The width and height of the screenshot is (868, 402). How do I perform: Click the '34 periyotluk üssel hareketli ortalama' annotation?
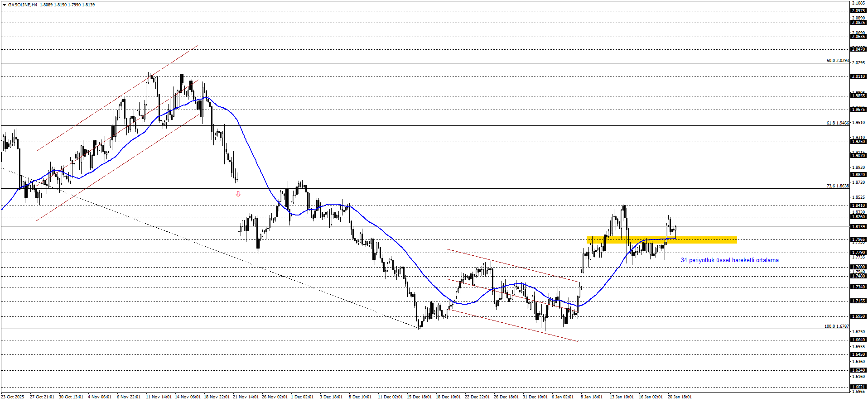(x=730, y=260)
